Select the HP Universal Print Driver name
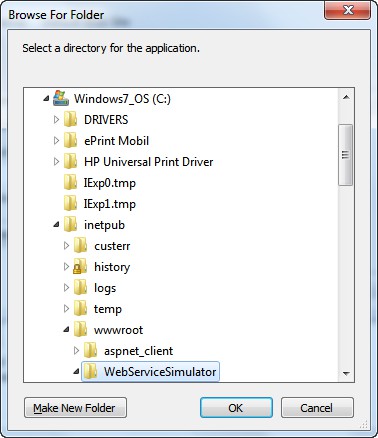Screen dimensions: 378x438 [x=149, y=162]
